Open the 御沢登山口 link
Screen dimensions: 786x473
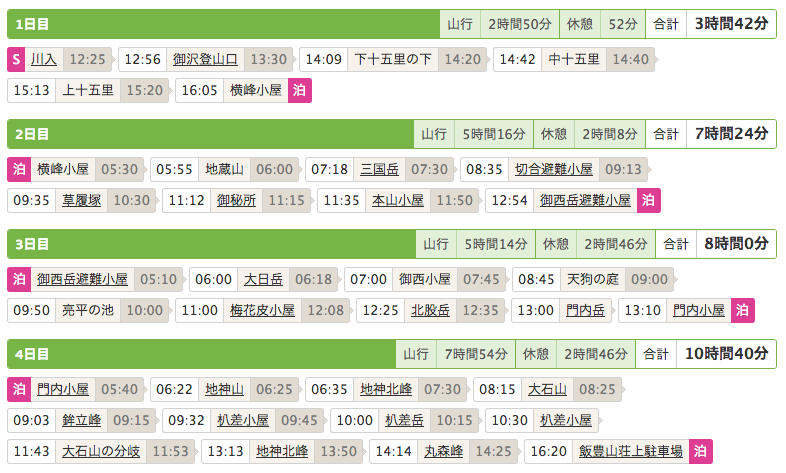click(205, 59)
